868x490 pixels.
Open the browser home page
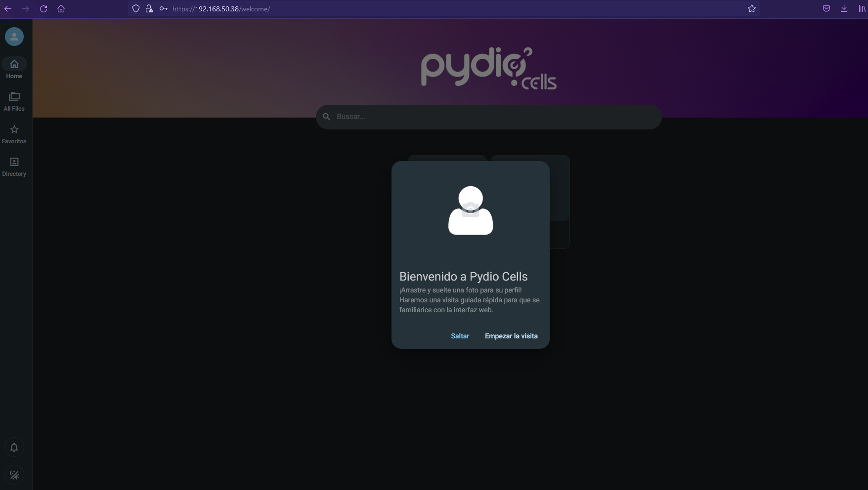(61, 9)
